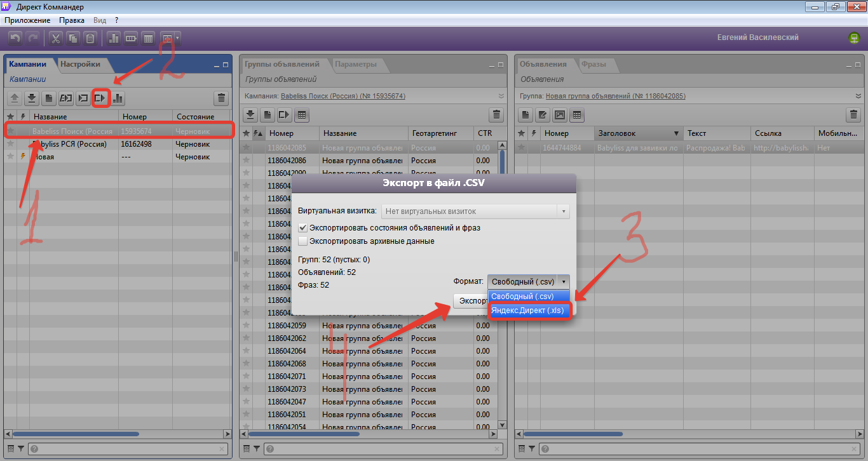Uncheck Экспортировать состояния объявлений и фраз

pyautogui.click(x=303, y=227)
